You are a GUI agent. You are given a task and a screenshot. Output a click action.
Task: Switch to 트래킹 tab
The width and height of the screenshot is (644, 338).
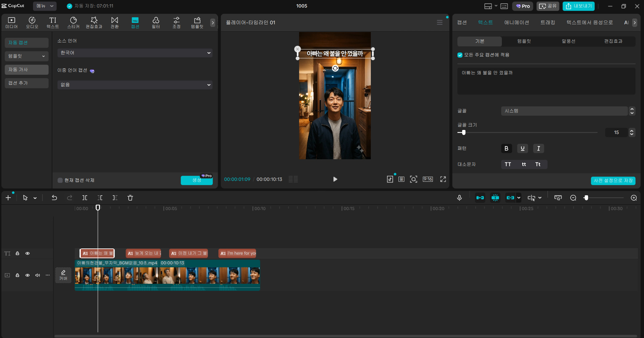548,23
